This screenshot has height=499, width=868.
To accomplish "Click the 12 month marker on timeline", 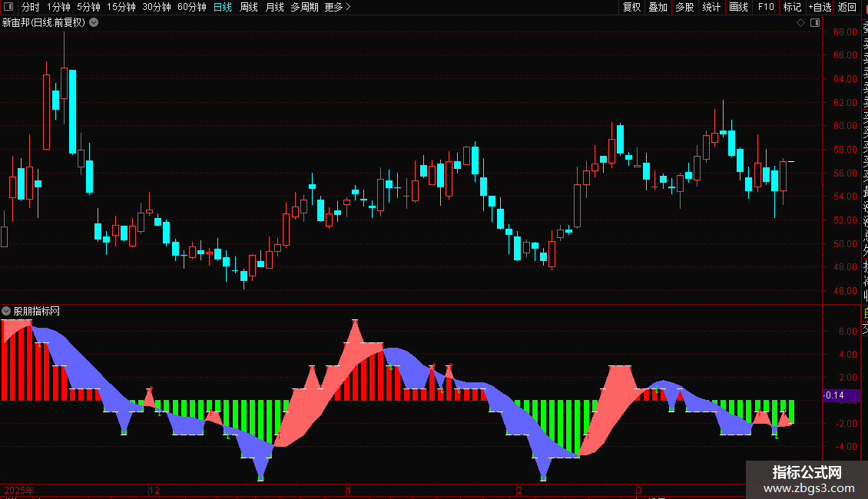I will click(x=154, y=490).
